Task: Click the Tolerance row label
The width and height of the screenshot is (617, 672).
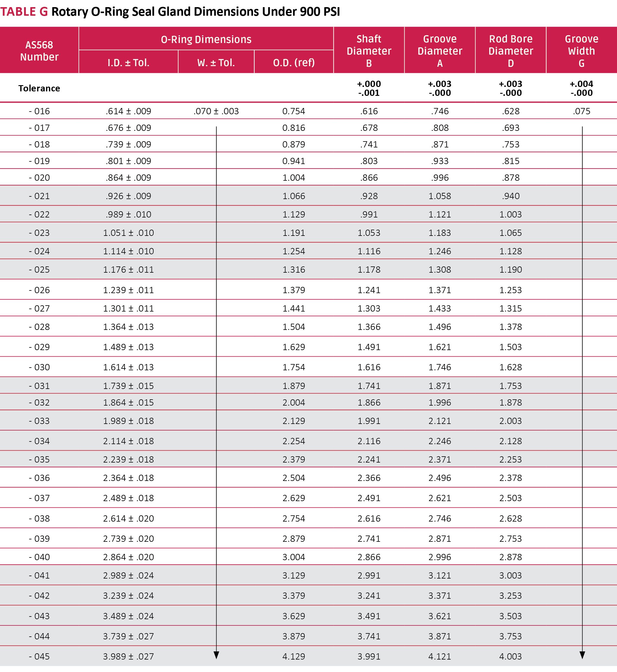Action: click(x=39, y=88)
